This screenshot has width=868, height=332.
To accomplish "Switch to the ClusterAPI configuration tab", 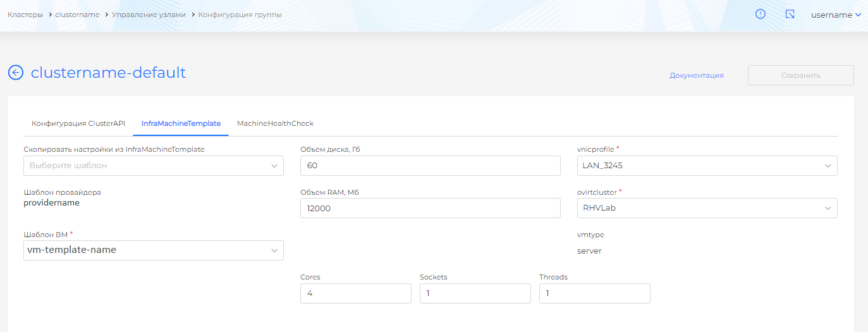I will click(x=78, y=123).
